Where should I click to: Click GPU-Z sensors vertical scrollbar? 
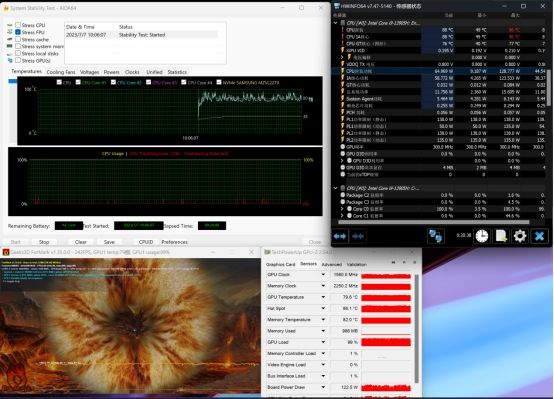pos(417,328)
